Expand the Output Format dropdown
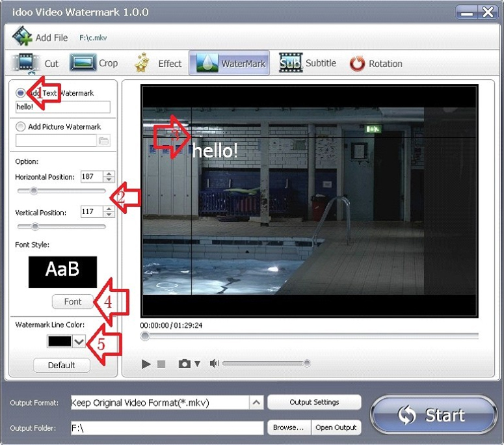This screenshot has width=504, height=445. point(256,403)
